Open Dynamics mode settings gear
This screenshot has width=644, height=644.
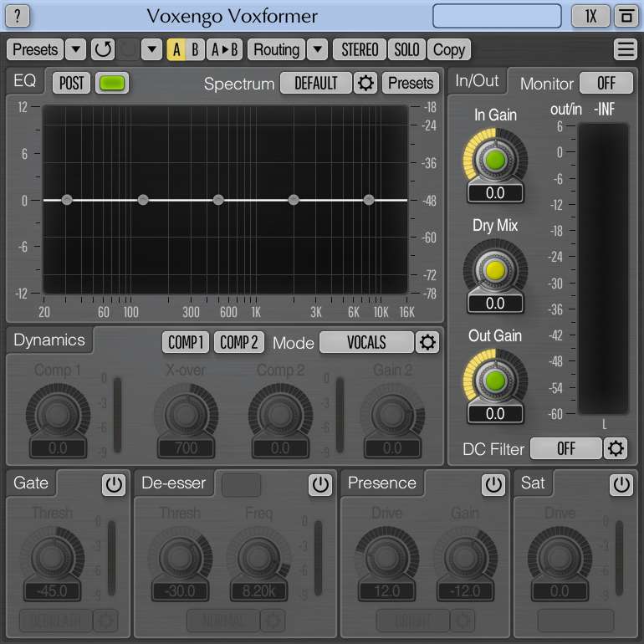pos(427,342)
